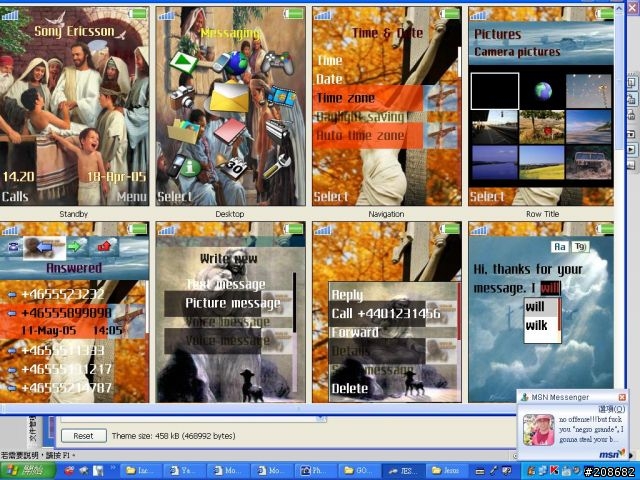Screen dimensions: 640x480
Task: Click number +4655523232 in call list preview
Action: [63, 294]
